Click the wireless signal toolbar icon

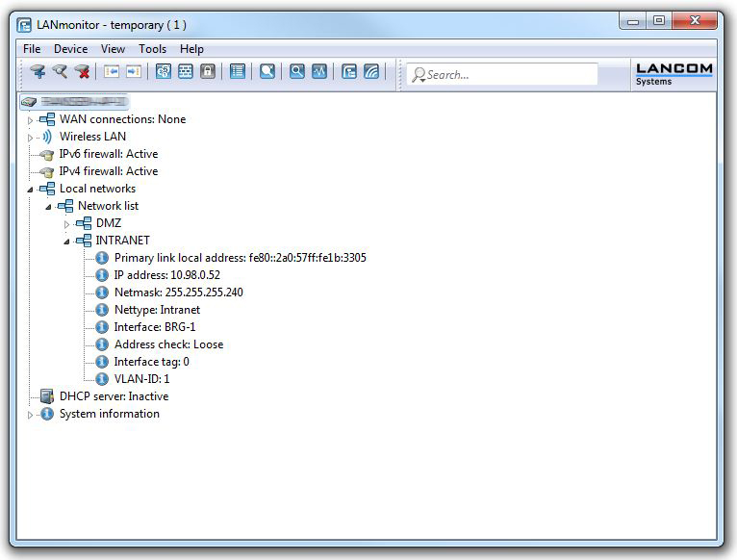click(x=371, y=71)
